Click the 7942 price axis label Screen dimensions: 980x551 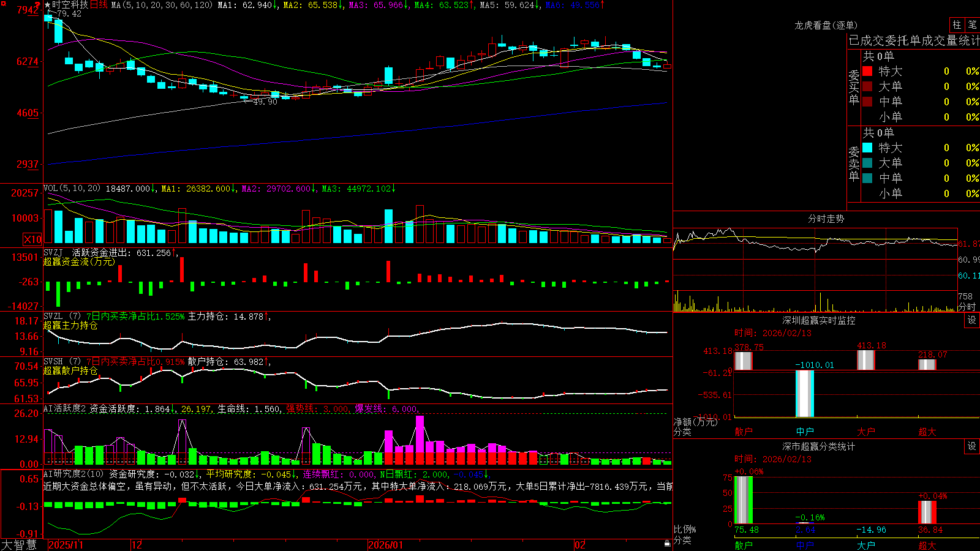(28, 10)
